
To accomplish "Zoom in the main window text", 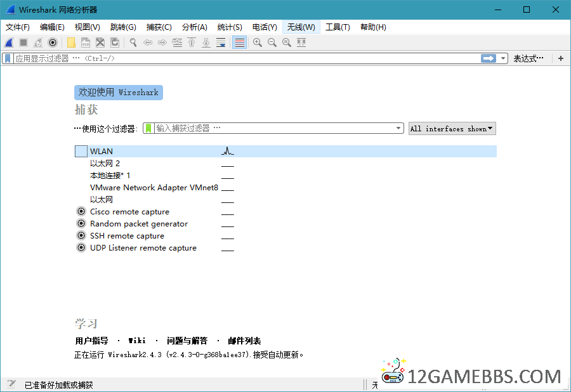I will coord(258,42).
